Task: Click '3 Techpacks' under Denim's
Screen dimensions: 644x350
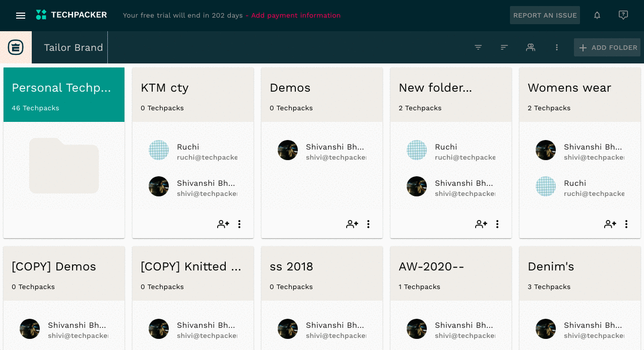Action: [549, 287]
